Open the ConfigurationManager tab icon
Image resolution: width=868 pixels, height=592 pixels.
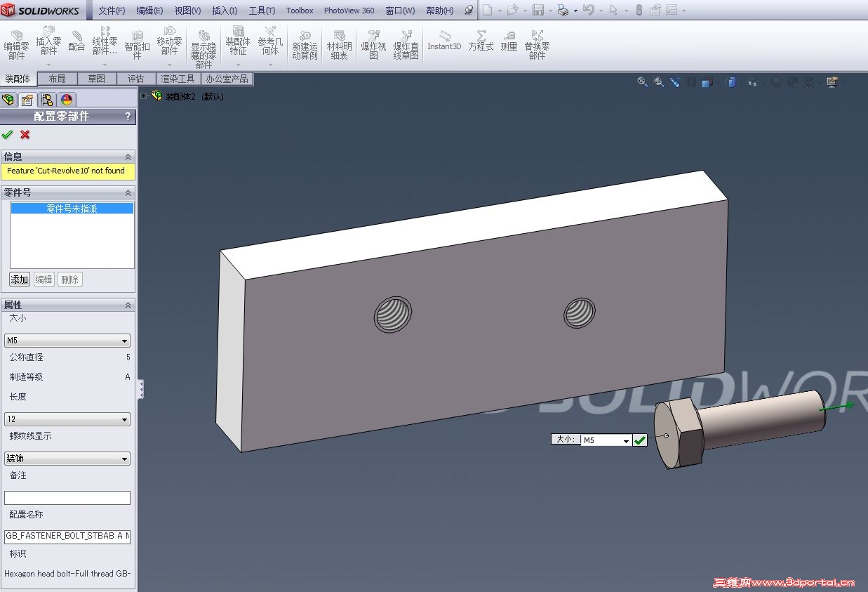[47, 100]
